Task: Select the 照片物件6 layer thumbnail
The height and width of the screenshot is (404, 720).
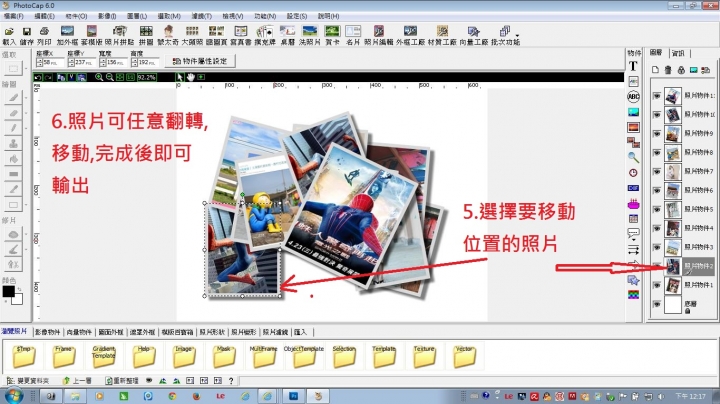Action: pyautogui.click(x=672, y=190)
